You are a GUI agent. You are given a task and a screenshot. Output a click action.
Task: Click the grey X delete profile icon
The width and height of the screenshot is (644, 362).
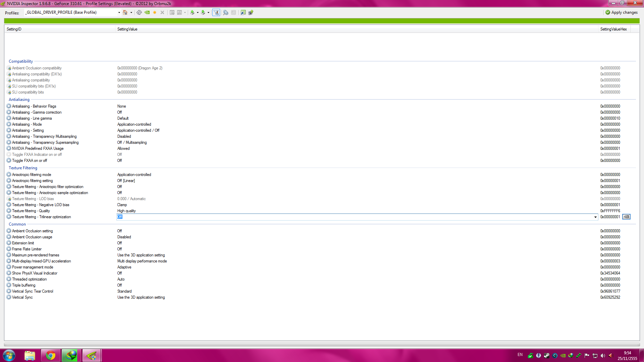coord(162,13)
